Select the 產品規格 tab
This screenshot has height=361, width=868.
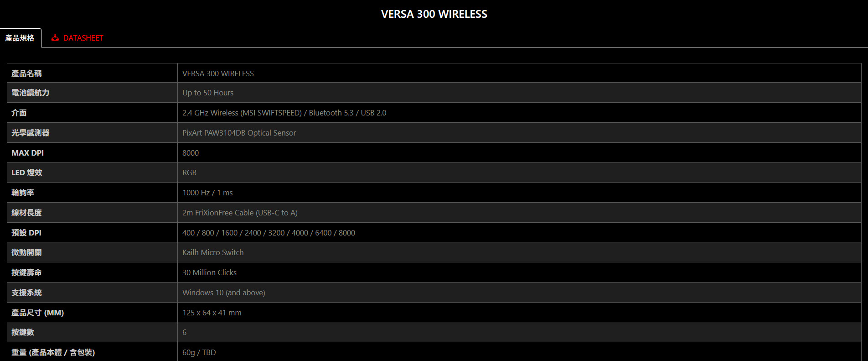20,38
